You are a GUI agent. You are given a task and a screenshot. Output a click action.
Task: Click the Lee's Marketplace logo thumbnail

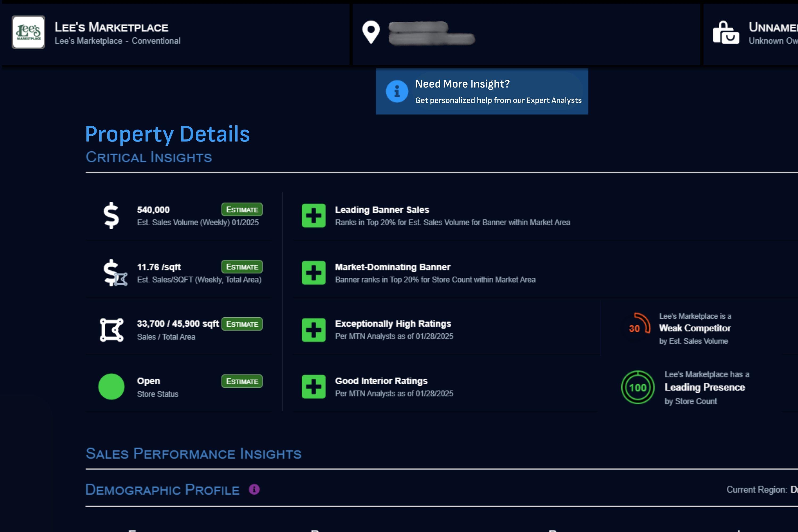point(28,32)
